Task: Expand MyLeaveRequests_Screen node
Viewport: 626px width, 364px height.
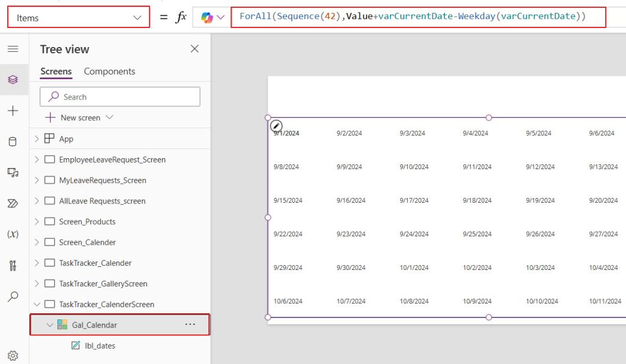Action: [x=37, y=180]
